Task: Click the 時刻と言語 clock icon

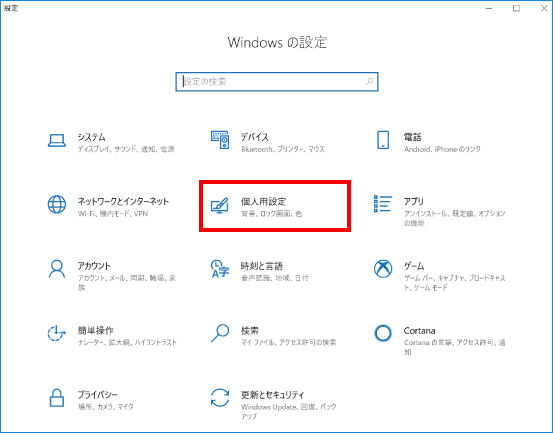Action: (x=220, y=269)
